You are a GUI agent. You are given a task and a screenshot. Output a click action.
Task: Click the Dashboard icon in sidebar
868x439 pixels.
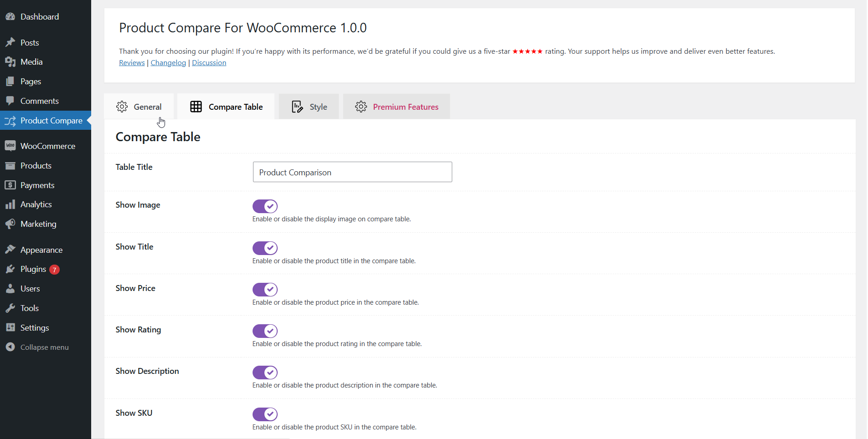10,17
